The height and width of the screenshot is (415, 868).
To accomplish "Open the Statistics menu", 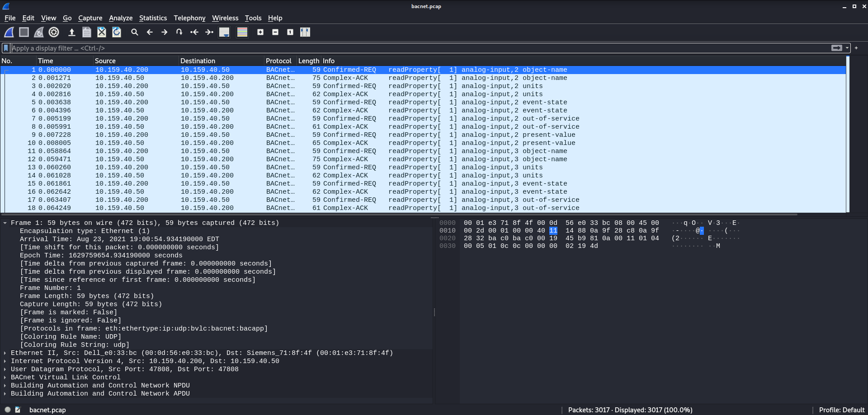I will (153, 18).
